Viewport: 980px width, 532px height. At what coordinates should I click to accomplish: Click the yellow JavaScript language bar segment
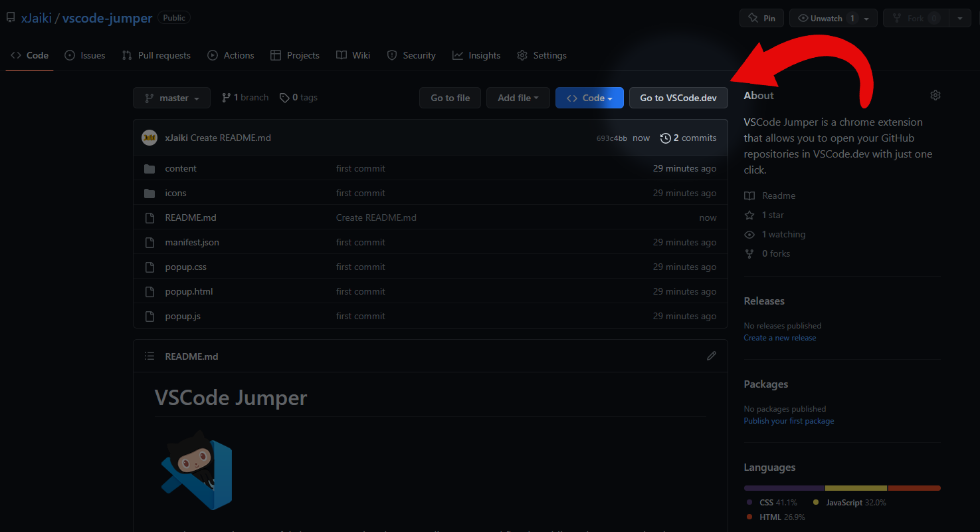click(856, 488)
